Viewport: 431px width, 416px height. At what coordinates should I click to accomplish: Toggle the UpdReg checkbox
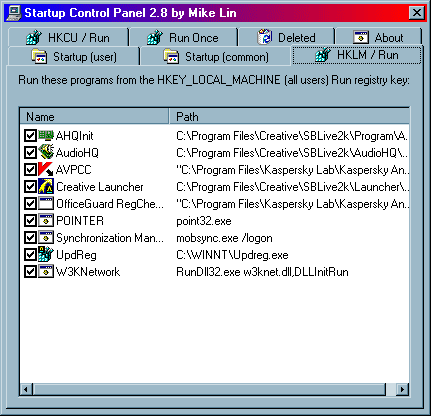pos(30,254)
